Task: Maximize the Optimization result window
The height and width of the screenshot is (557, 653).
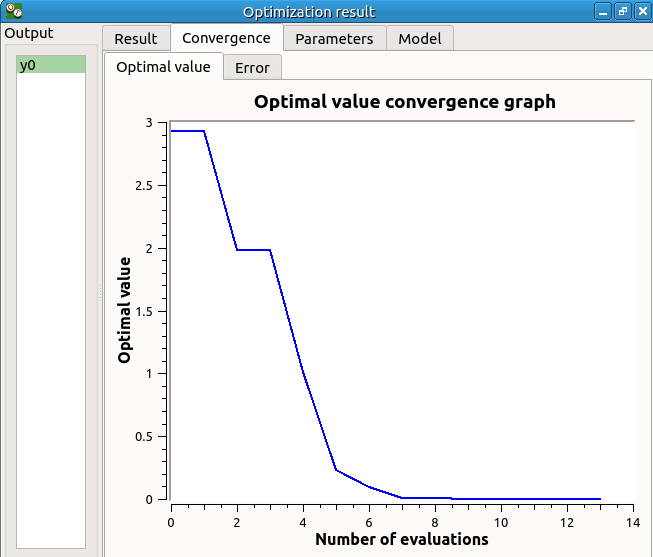Action: tap(622, 11)
